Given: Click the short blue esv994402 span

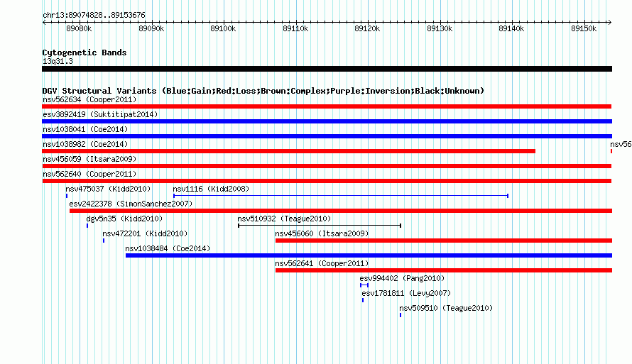Looking at the screenshot, I should 364,285.
